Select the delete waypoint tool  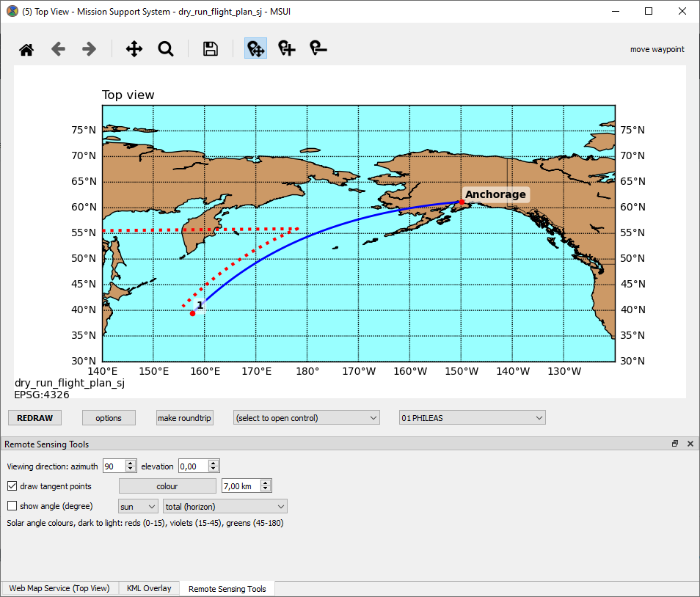[317, 48]
